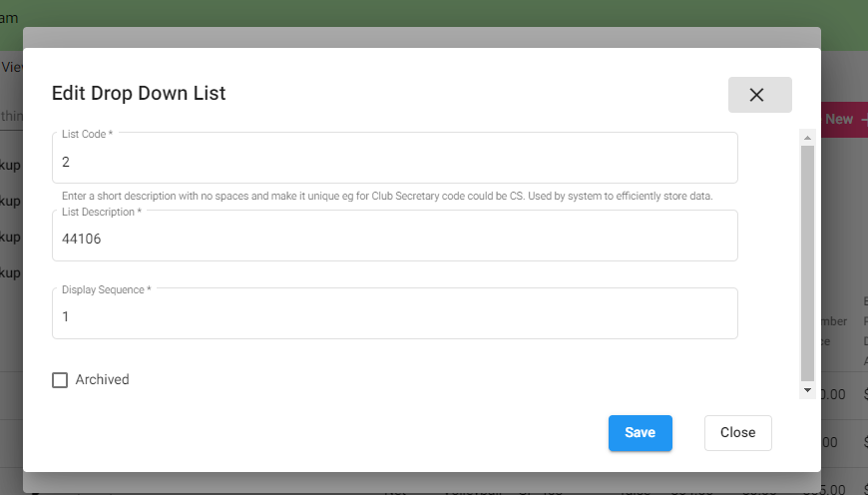Dismiss the dialog with the X icon
The width and height of the screenshot is (868, 495).
[759, 95]
